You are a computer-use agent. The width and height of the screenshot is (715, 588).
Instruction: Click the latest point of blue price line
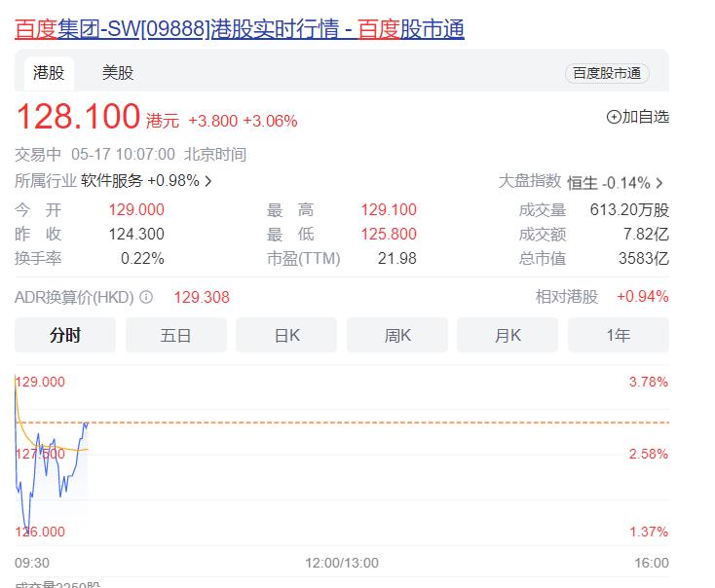point(87,423)
